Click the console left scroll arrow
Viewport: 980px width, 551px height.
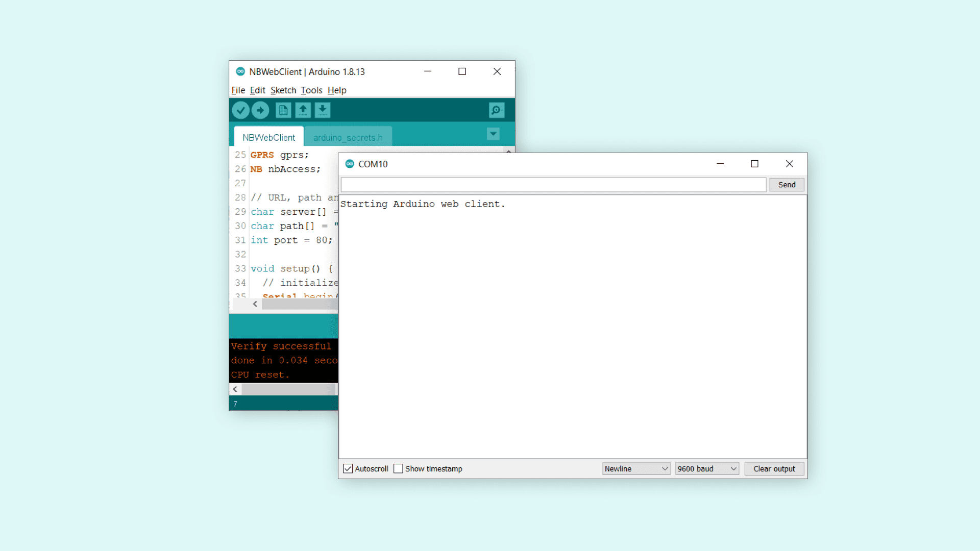[x=235, y=389]
